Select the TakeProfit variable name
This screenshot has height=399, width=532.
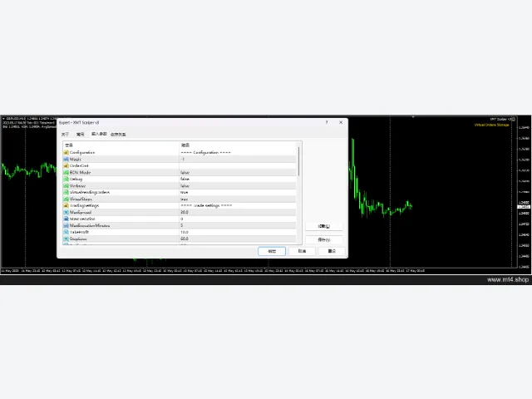[79, 232]
